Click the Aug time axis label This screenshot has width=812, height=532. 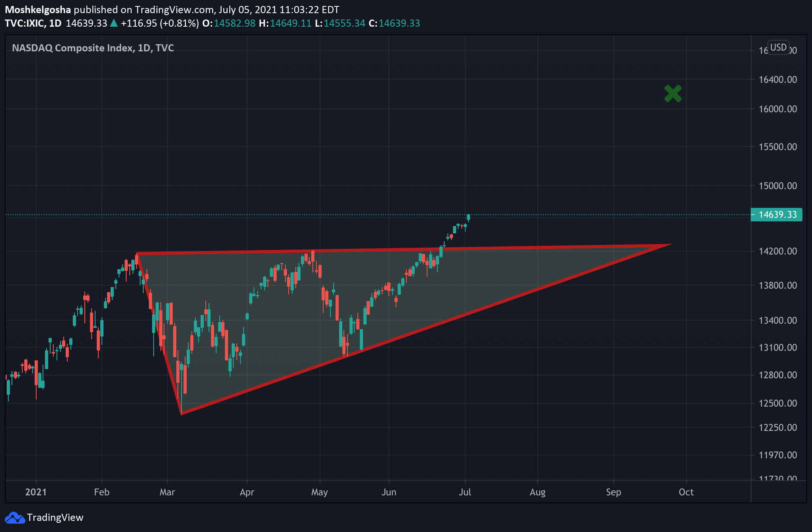[x=537, y=492]
